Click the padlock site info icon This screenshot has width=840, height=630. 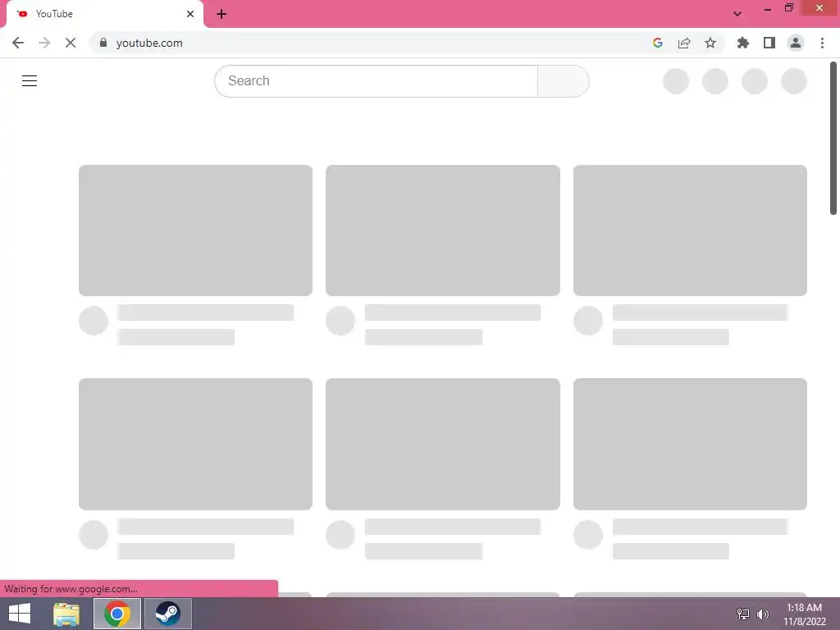[x=103, y=43]
